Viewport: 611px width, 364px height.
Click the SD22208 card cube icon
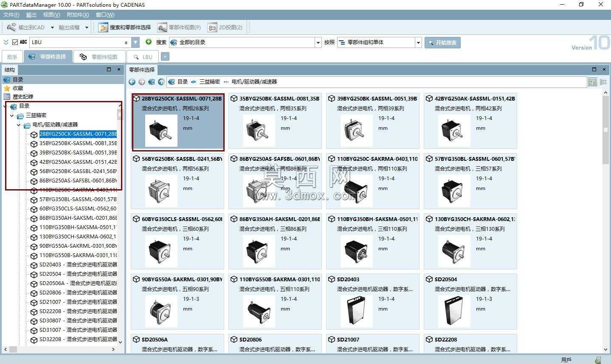click(429, 339)
